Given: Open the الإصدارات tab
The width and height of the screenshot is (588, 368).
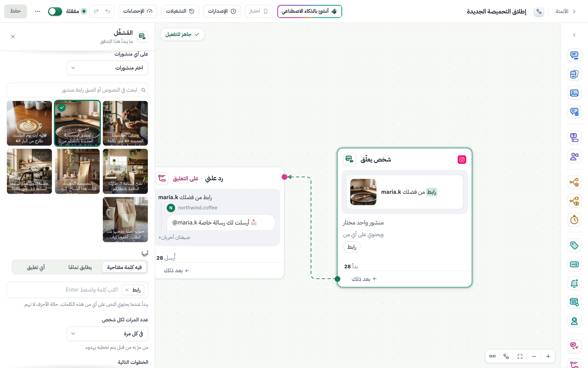Looking at the screenshot, I should tap(222, 11).
